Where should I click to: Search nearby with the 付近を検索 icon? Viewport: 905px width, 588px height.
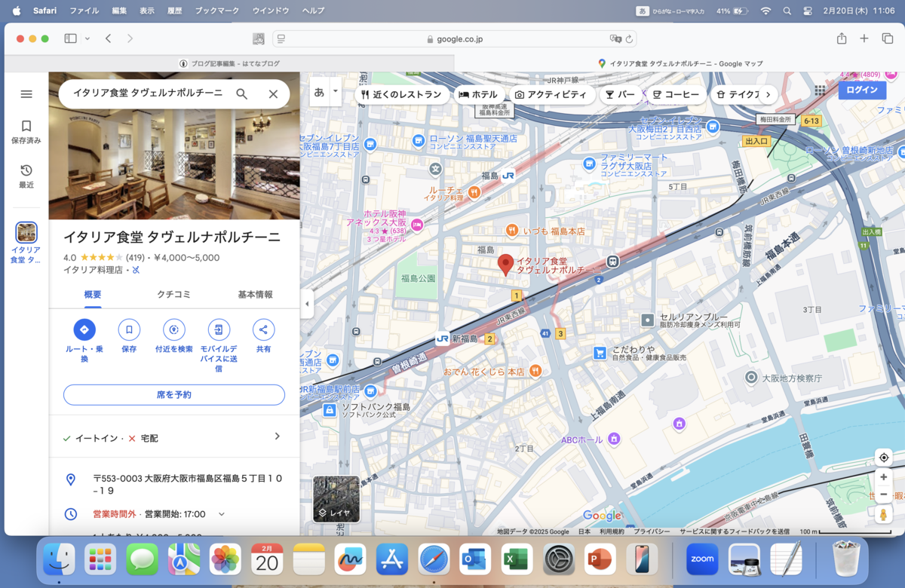coord(174,329)
